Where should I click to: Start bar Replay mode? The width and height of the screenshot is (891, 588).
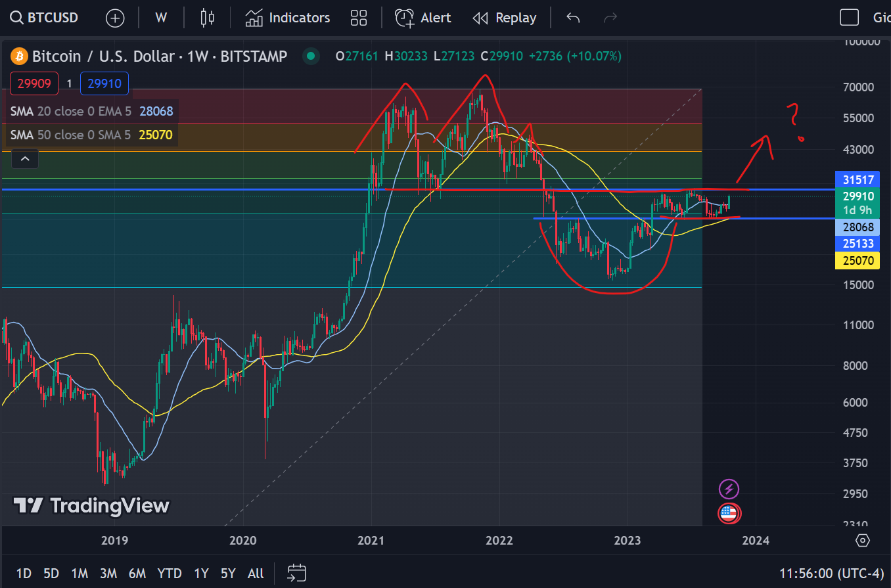coord(505,18)
